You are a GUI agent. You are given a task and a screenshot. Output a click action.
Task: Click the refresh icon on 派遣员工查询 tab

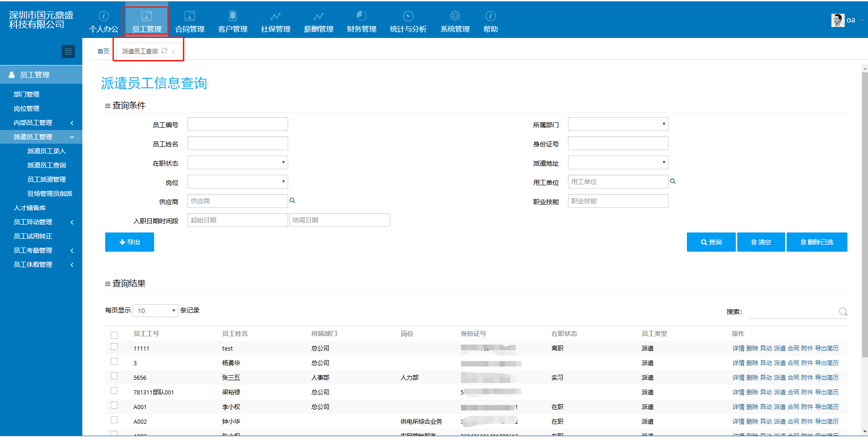click(x=164, y=51)
